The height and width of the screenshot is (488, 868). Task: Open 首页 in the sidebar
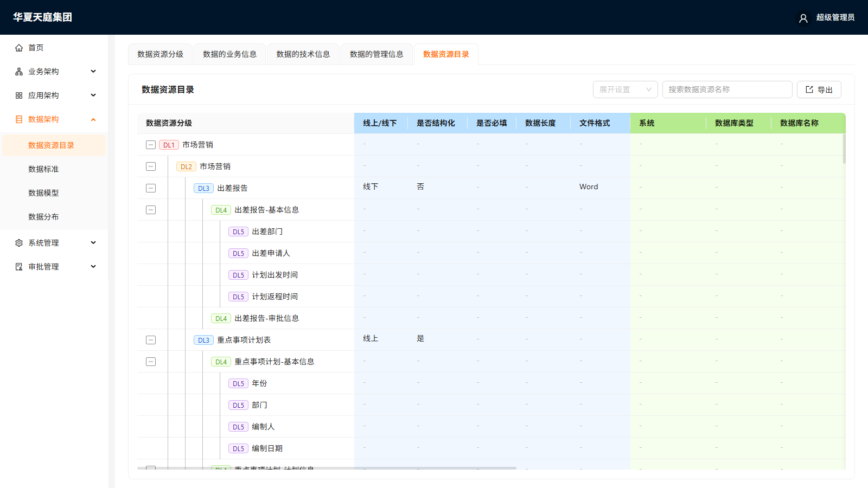pyautogui.click(x=54, y=48)
